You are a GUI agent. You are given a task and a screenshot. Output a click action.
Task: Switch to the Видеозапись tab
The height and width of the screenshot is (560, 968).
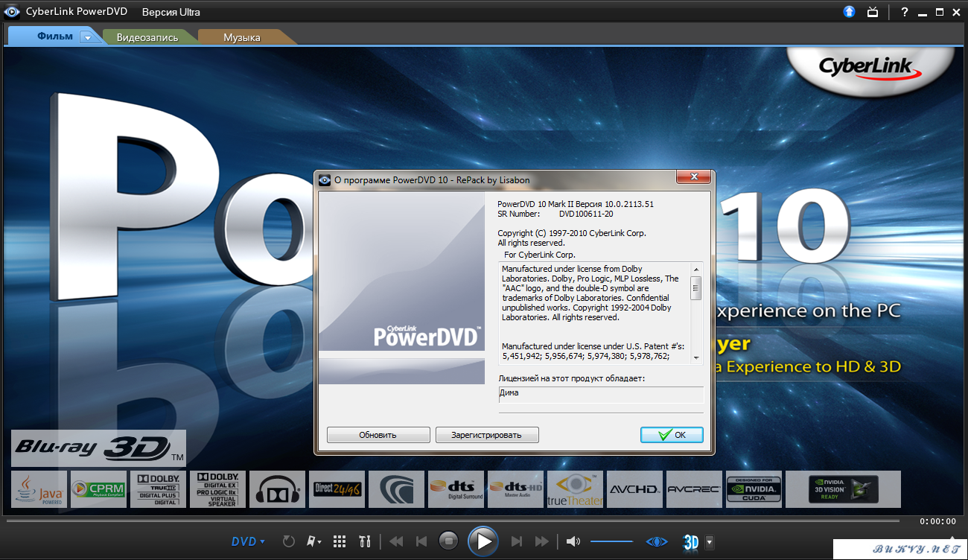[x=147, y=37]
